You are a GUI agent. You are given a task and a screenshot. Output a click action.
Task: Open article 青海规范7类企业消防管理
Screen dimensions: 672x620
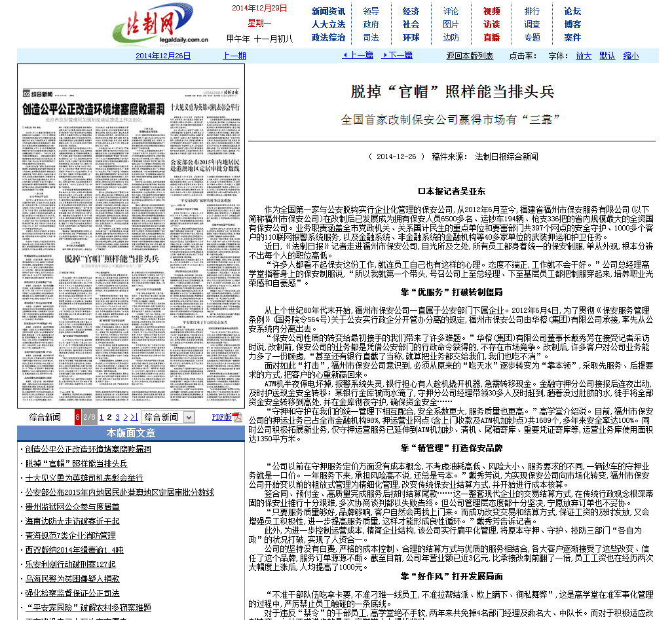tap(71, 536)
